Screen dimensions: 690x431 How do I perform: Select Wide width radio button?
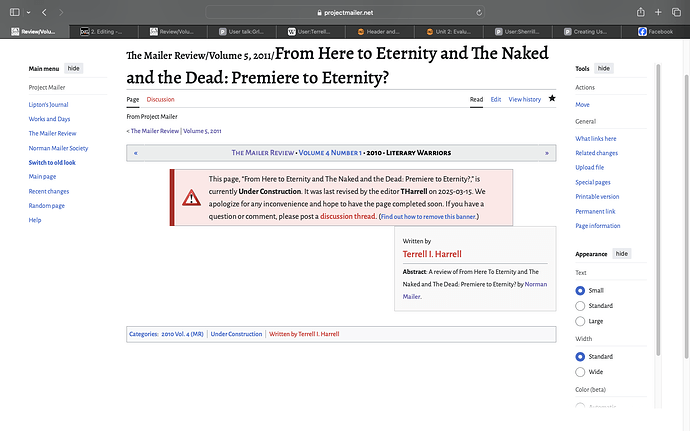tap(580, 372)
